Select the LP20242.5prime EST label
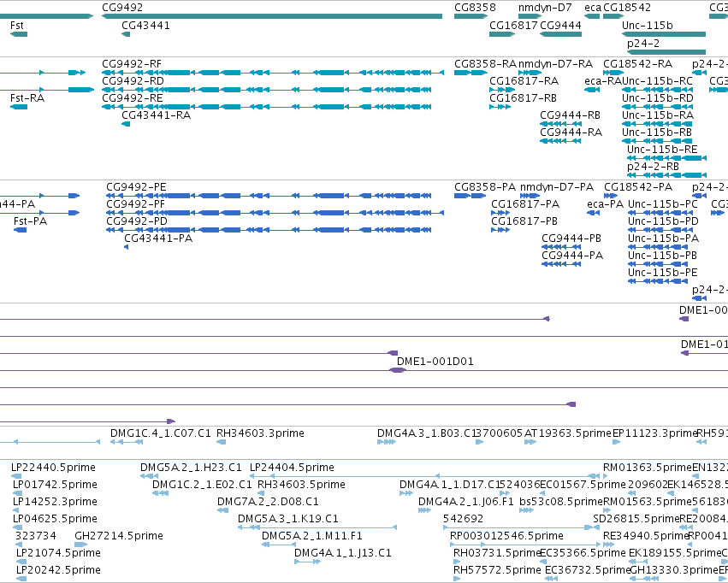 pyautogui.click(x=58, y=570)
